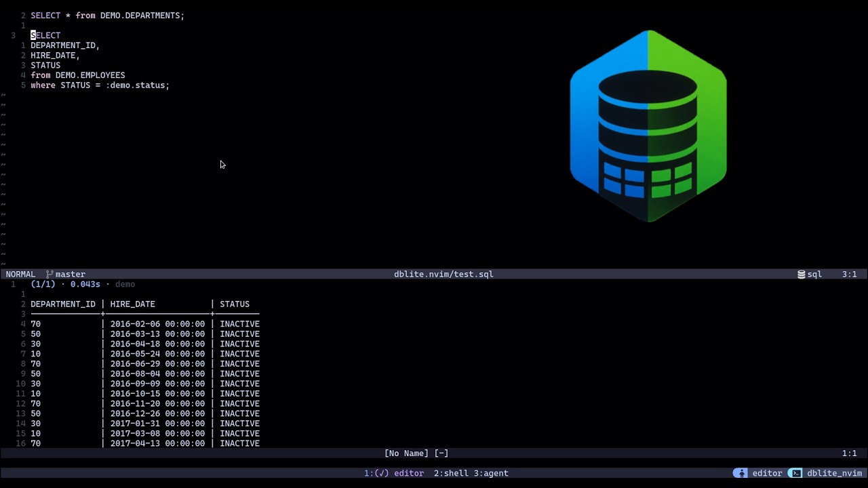Place cursor on STATUS line in query

(x=45, y=66)
